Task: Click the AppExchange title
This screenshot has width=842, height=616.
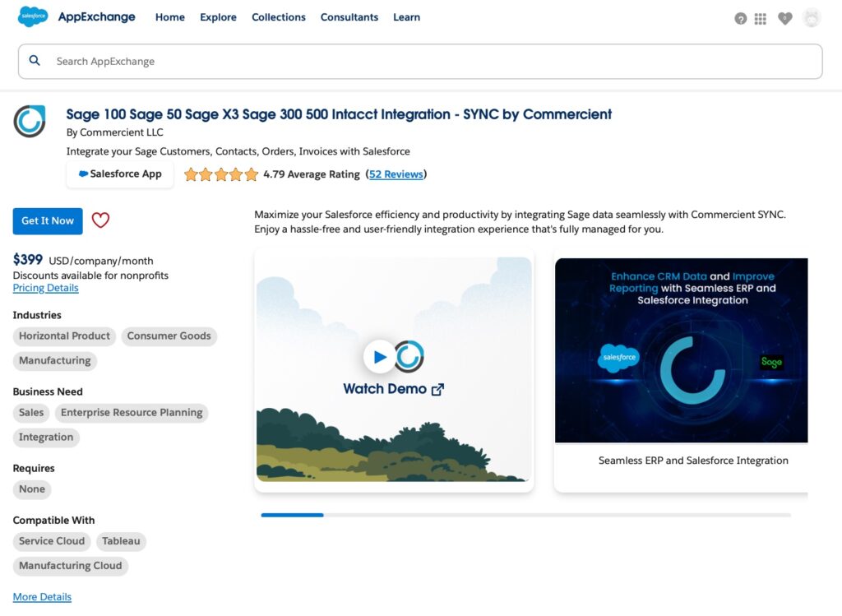Action: click(97, 17)
